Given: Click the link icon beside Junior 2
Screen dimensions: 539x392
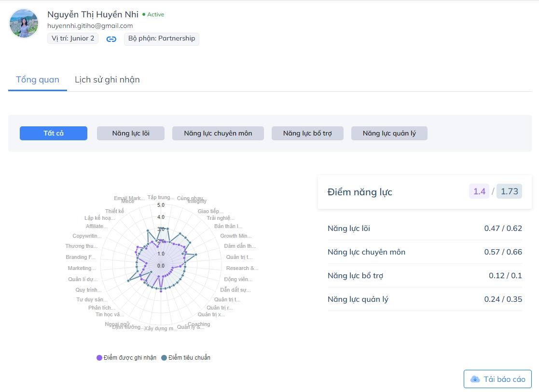Looking at the screenshot, I should (x=111, y=39).
